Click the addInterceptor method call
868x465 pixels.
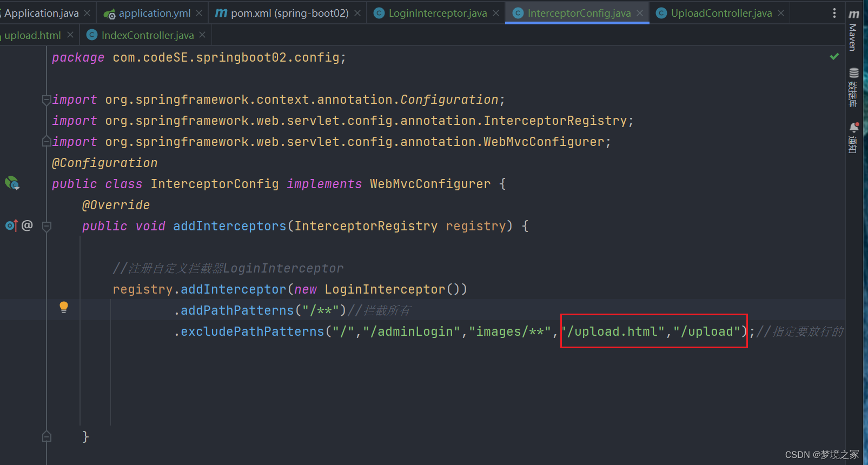click(x=233, y=289)
